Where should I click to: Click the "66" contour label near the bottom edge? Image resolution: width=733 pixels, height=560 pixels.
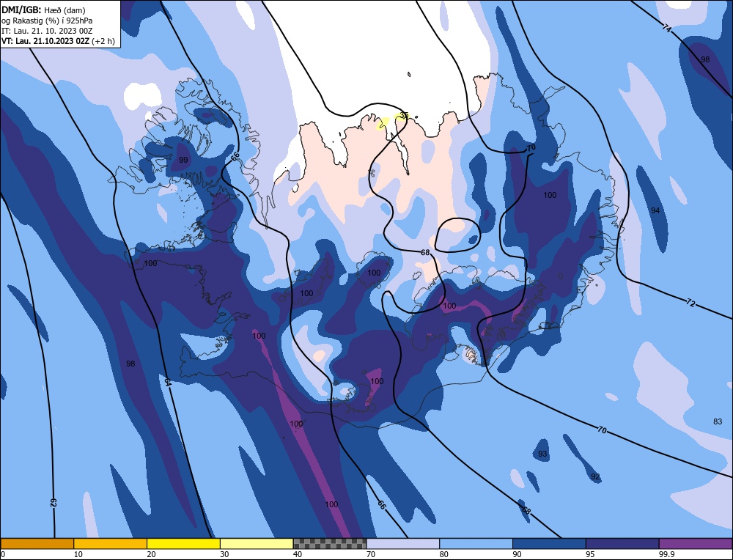tap(382, 505)
